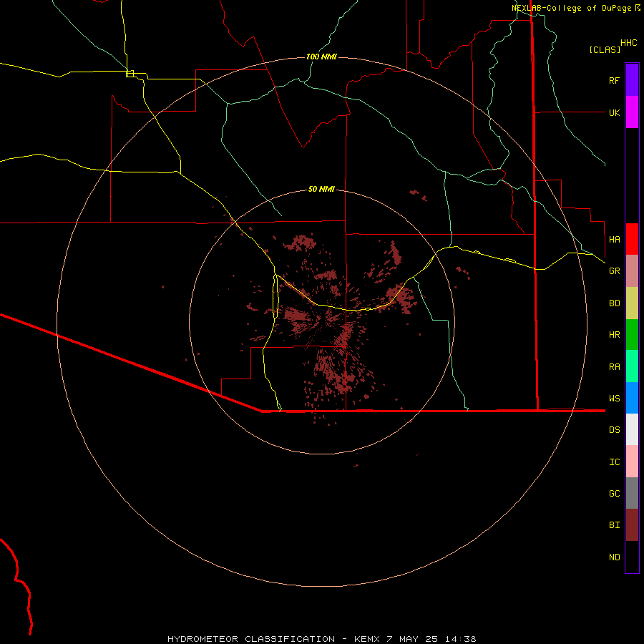The width and height of the screenshot is (644, 644).
Task: Click the RA light green legend swatch
Action: pyautogui.click(x=632, y=366)
